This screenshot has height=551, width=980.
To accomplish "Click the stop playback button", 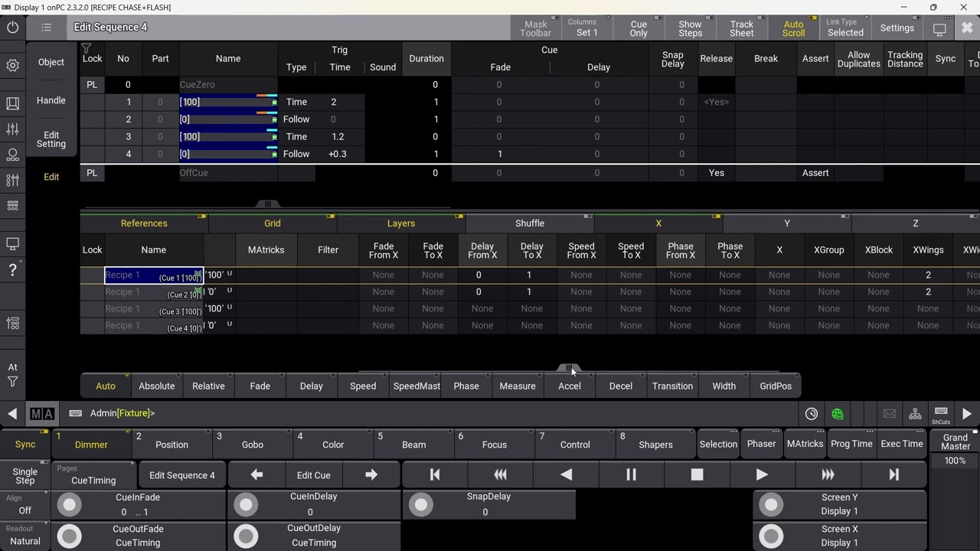I will [697, 475].
